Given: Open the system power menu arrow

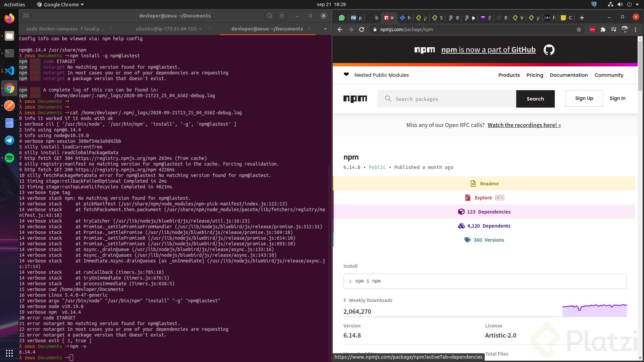Looking at the screenshot, I should 637,4.
